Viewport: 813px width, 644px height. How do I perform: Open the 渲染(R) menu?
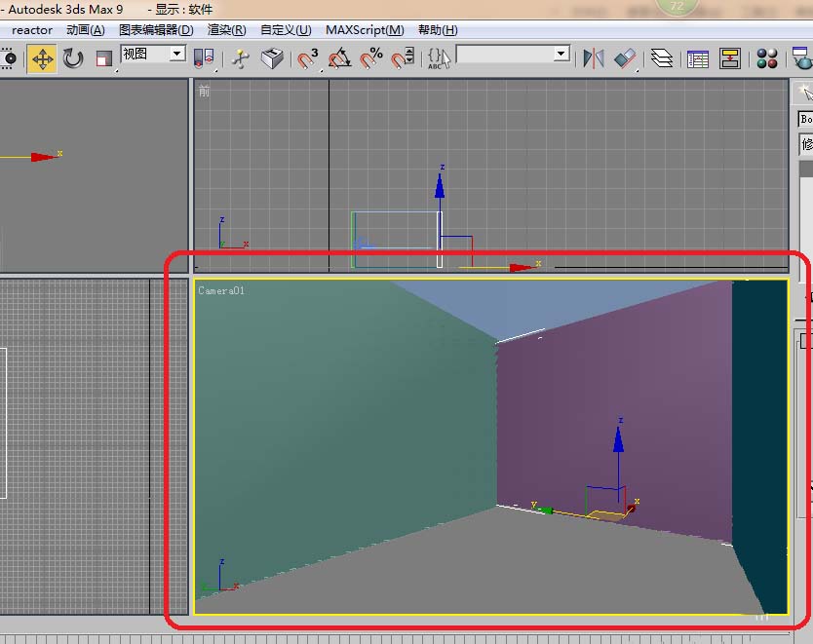click(226, 30)
